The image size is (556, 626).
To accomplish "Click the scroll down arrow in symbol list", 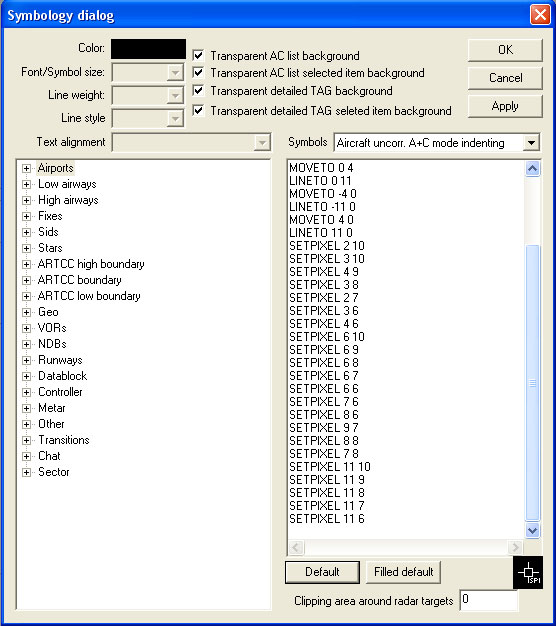I will coord(532,530).
